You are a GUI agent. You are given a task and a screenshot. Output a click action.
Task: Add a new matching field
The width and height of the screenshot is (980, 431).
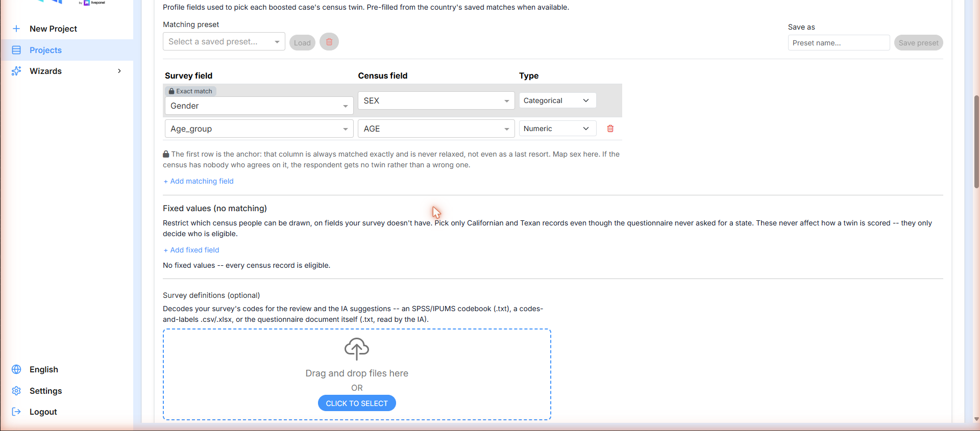pos(199,181)
